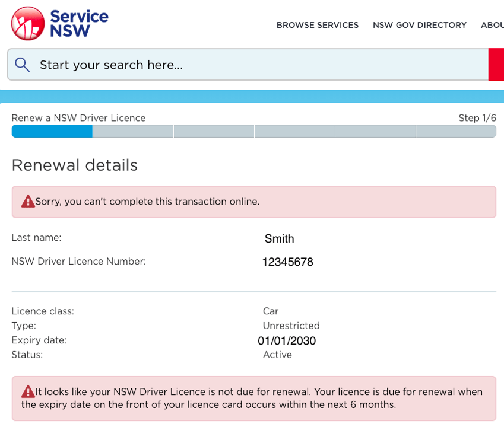504x427 pixels.
Task: Select the licence class value 'Car'
Action: coord(271,311)
